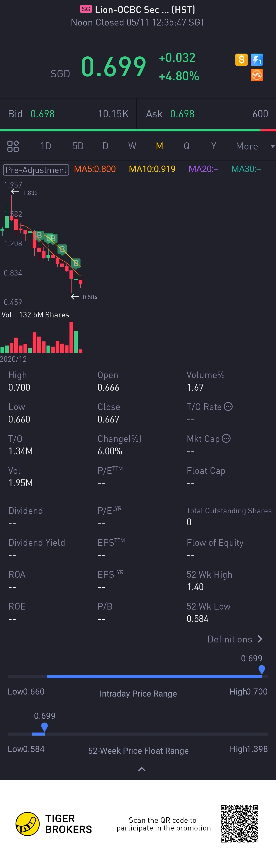Tap the Intraday Price Range marker
This screenshot has height=868, width=276.
coord(261,669)
